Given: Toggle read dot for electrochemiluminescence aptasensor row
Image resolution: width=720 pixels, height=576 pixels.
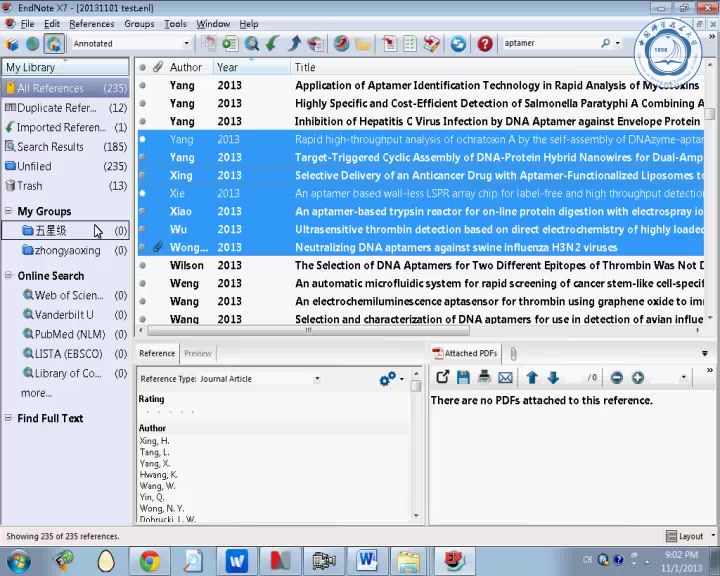Looking at the screenshot, I should (x=143, y=301).
